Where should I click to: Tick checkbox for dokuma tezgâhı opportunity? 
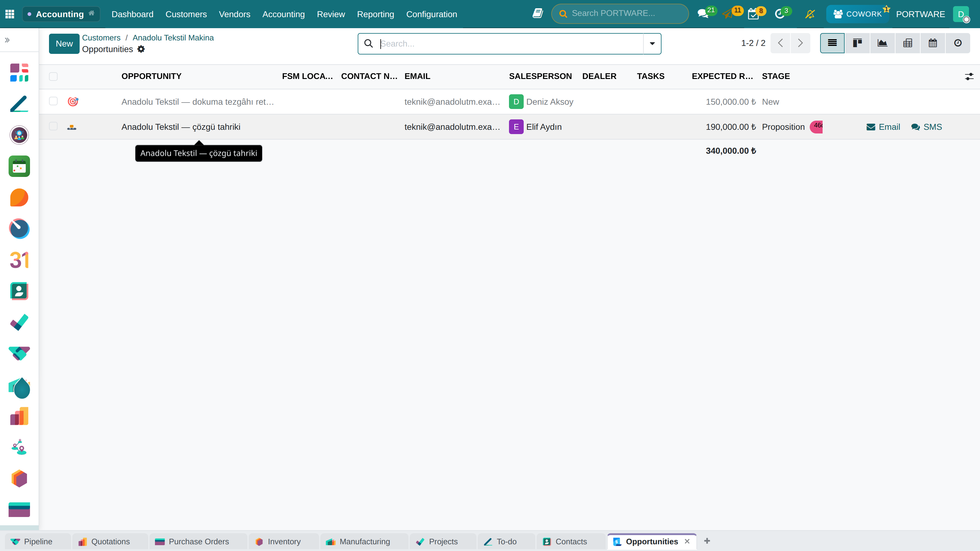tap(53, 101)
